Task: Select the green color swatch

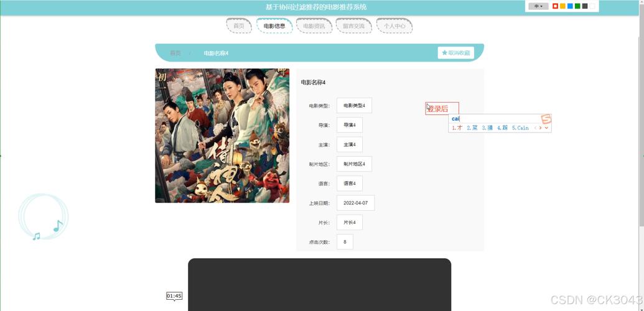Action: click(577, 6)
